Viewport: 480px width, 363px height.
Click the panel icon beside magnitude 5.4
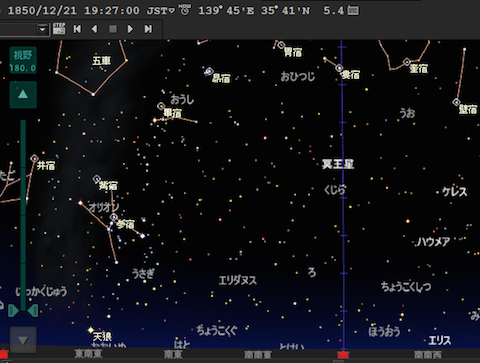click(x=353, y=10)
